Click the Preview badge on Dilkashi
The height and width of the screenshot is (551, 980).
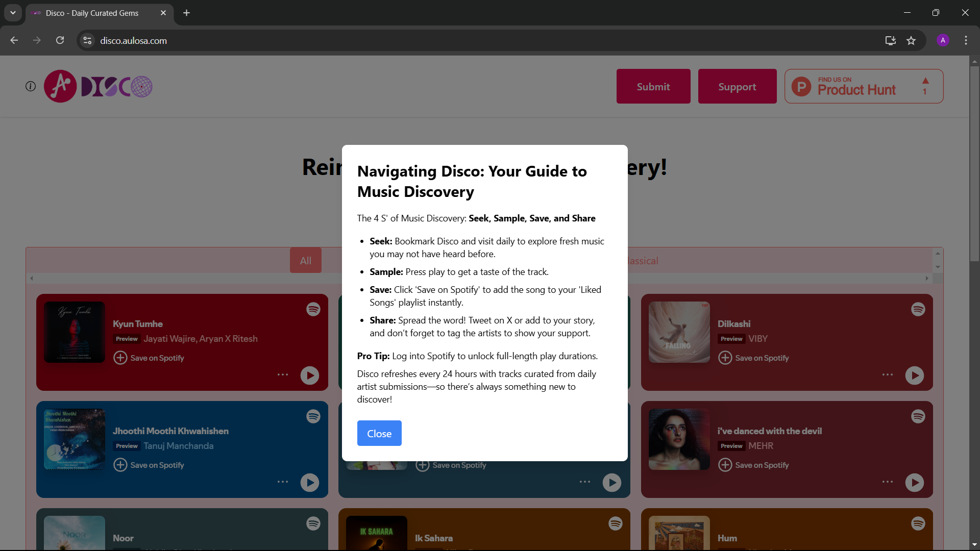point(731,339)
